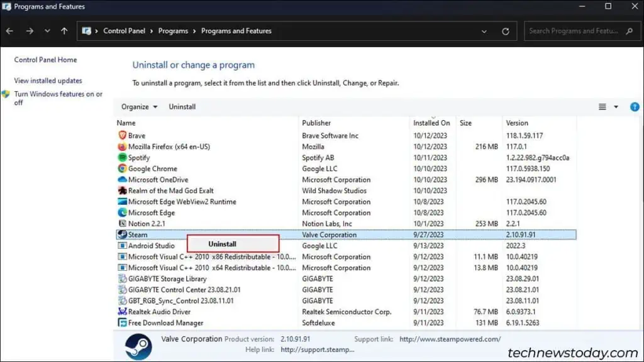This screenshot has width=644, height=362.
Task: Select the Brave browser icon in the list
Action: [x=122, y=135]
